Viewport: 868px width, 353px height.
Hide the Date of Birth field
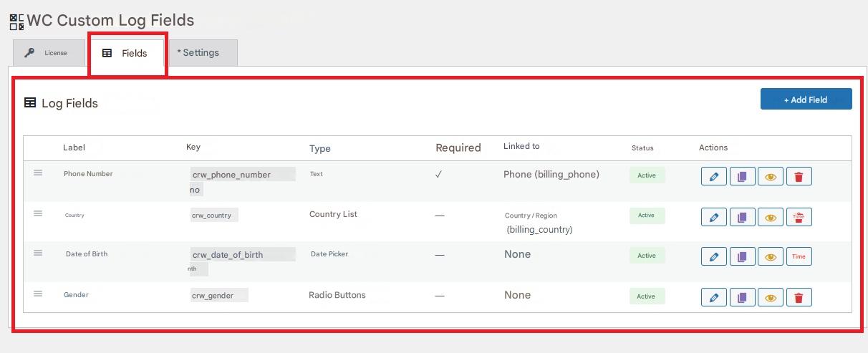771,256
